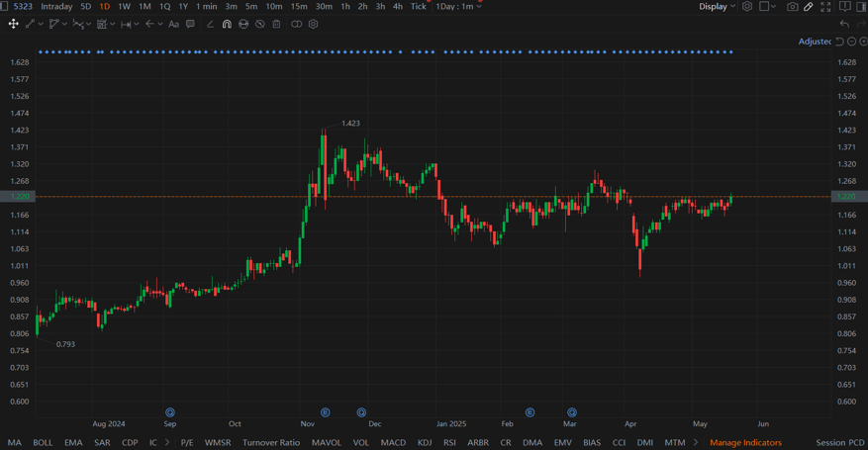Viewport: 868px width, 450px height.
Task: Select the 1W weekly timeframe
Action: pos(124,6)
